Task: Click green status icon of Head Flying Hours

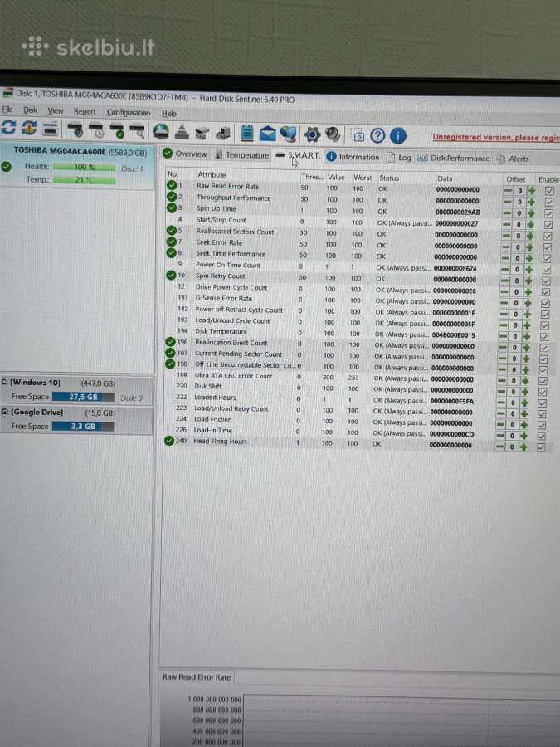Action: [169, 442]
